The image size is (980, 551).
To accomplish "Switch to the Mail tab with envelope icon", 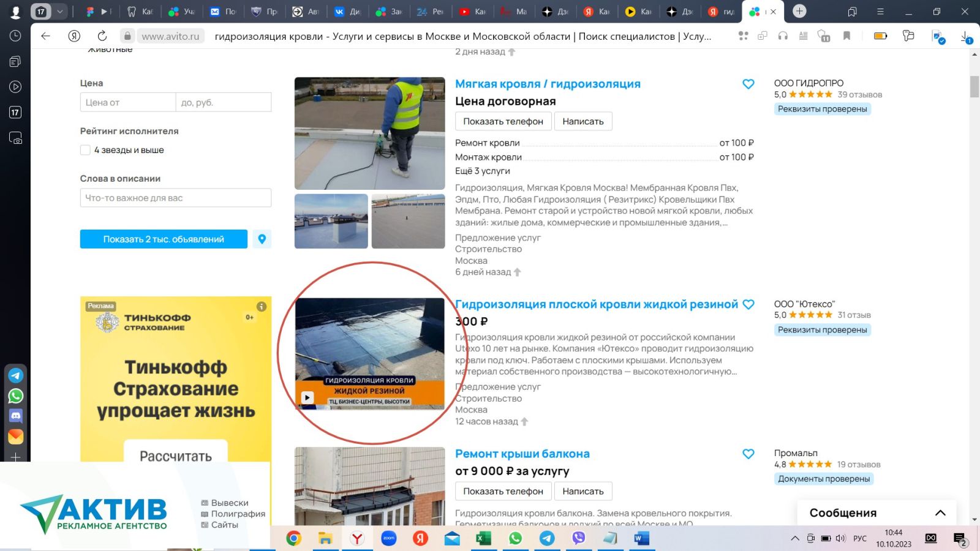I will pyautogui.click(x=222, y=11).
